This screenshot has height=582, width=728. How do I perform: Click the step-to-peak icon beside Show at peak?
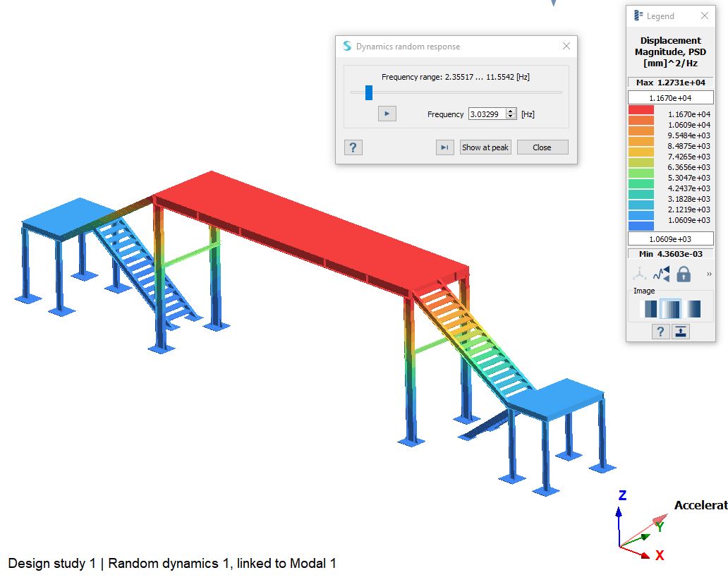(x=446, y=147)
